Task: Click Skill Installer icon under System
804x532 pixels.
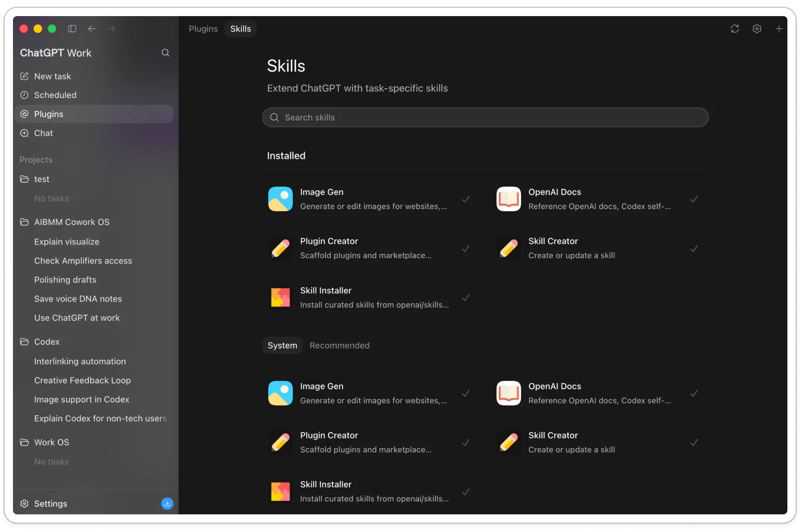Action: tap(280, 491)
